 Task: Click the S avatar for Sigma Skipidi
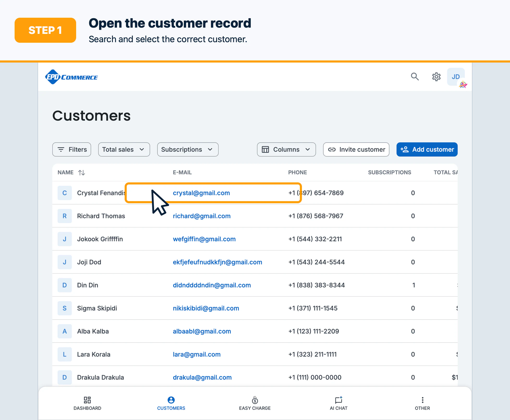(x=65, y=308)
